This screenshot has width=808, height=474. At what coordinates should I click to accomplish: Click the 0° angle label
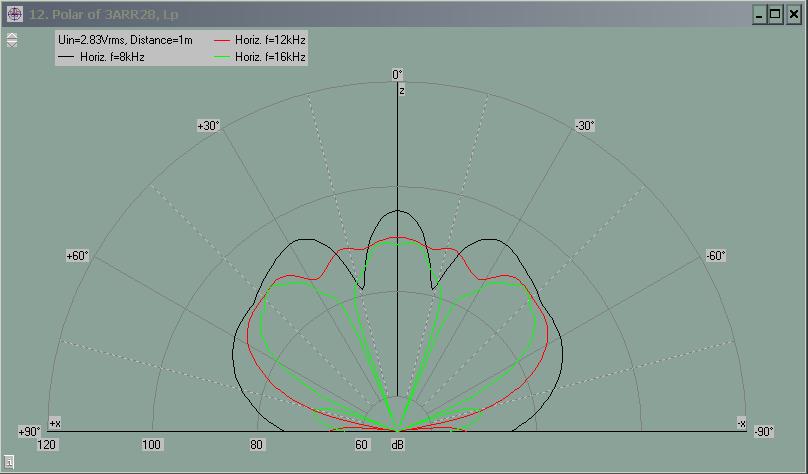pos(397,75)
